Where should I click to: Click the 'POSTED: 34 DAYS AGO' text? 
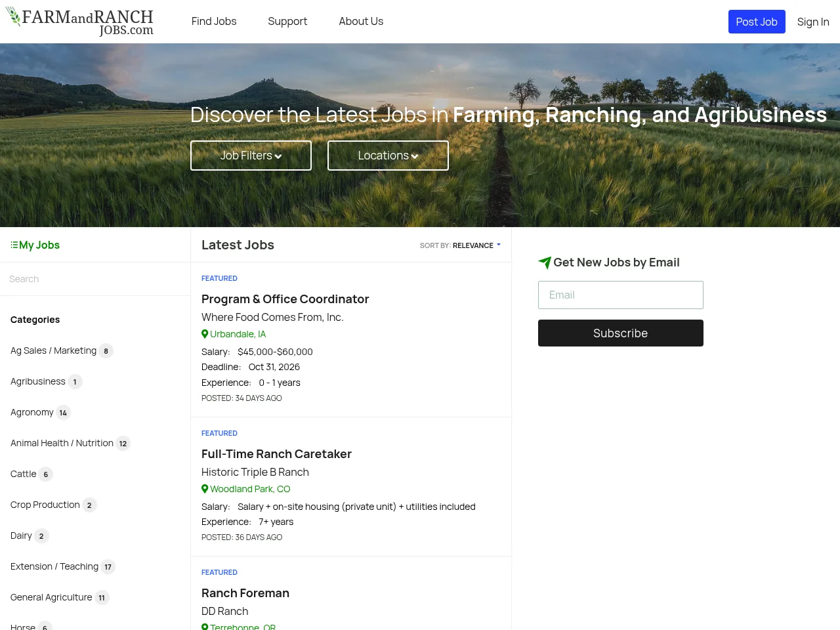(241, 398)
